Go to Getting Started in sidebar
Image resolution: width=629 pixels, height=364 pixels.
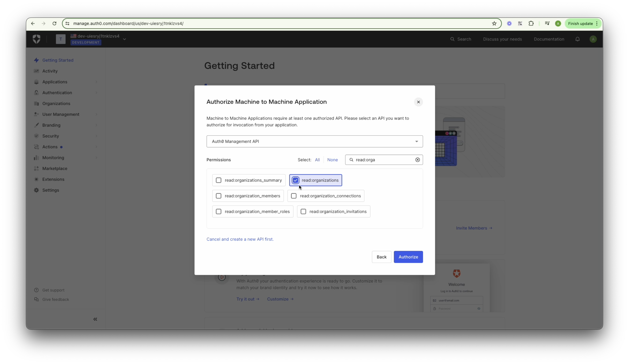click(58, 60)
